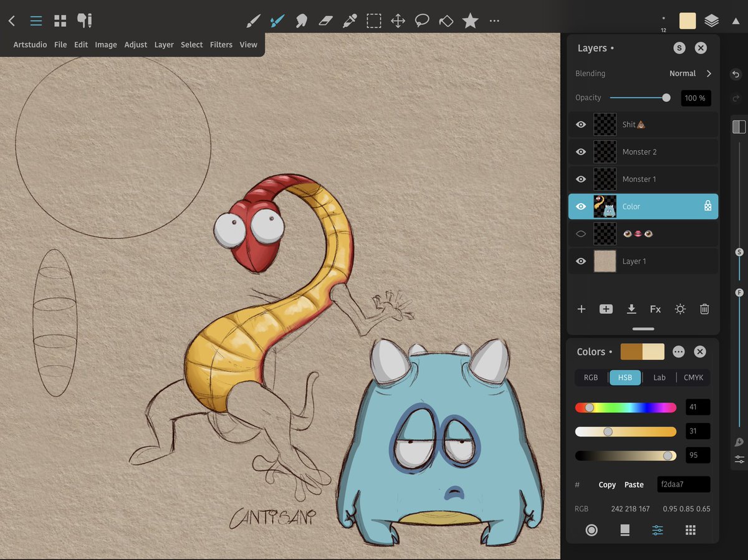Viewport: 748px width, 560px height.
Task: Toggle the split view panel icon
Action: tap(739, 126)
